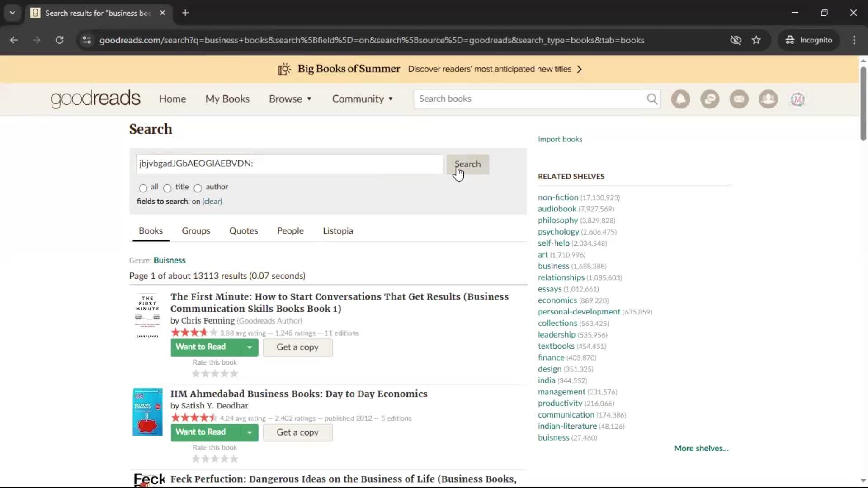The width and height of the screenshot is (868, 488).
Task: Get a copy of Day to Day Economics
Action: tap(297, 432)
